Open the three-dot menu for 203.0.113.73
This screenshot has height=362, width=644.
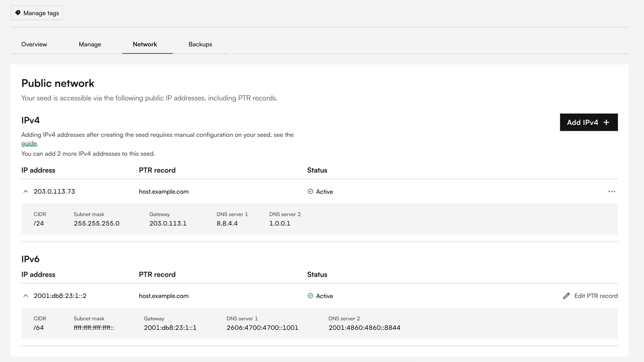[x=611, y=191]
